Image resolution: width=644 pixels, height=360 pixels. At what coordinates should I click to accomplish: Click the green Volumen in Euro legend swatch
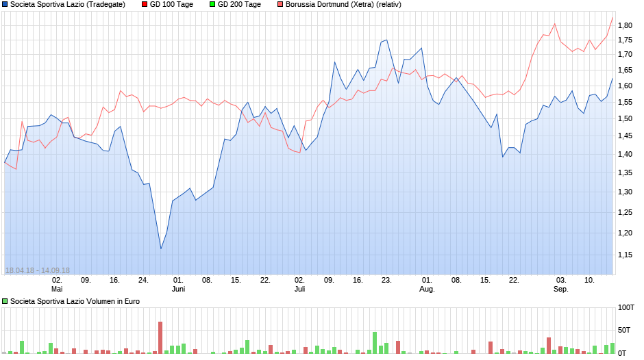click(x=5, y=301)
